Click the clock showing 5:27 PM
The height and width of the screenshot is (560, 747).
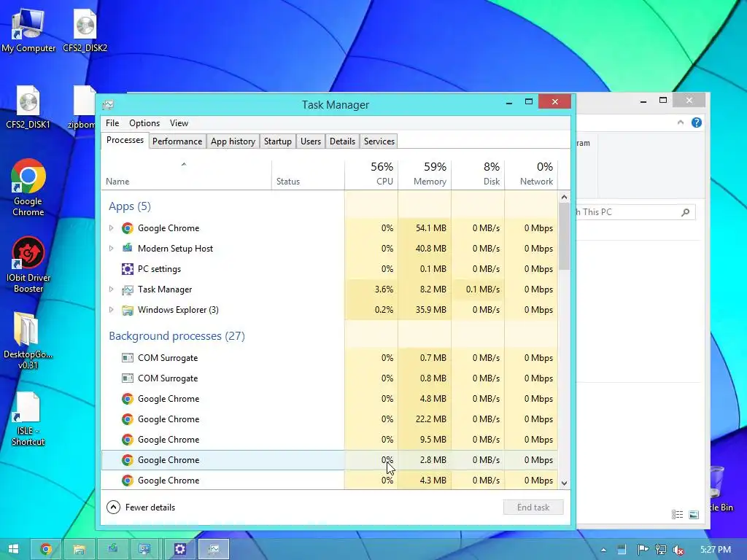[x=716, y=550]
